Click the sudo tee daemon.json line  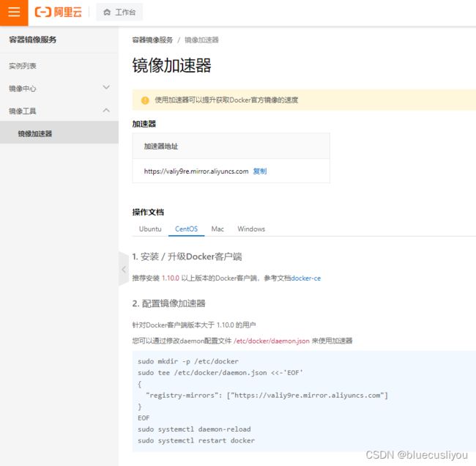[220, 373]
